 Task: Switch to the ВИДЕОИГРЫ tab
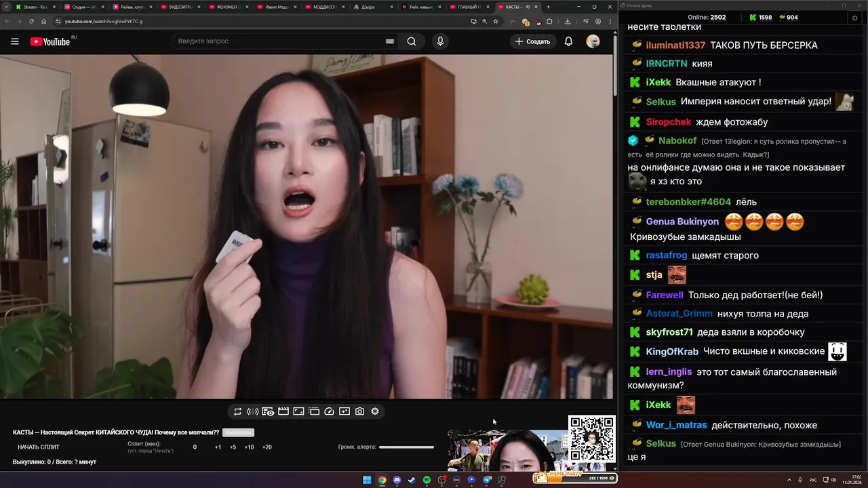(x=180, y=7)
